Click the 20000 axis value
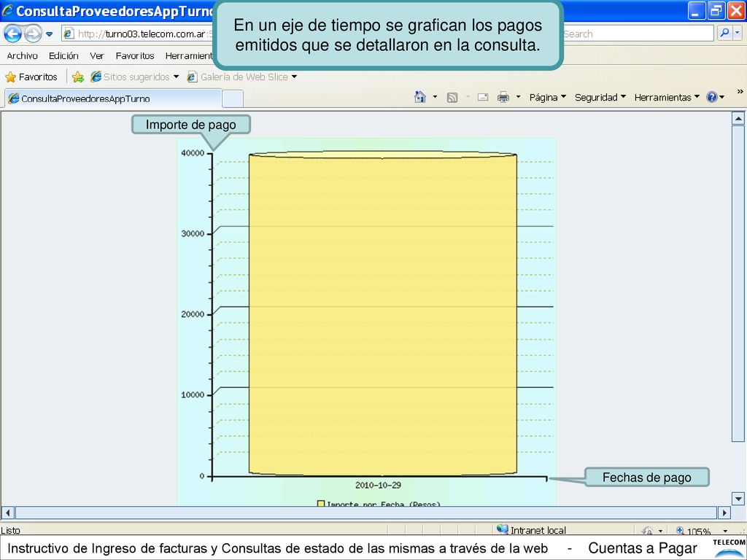 [x=193, y=314]
